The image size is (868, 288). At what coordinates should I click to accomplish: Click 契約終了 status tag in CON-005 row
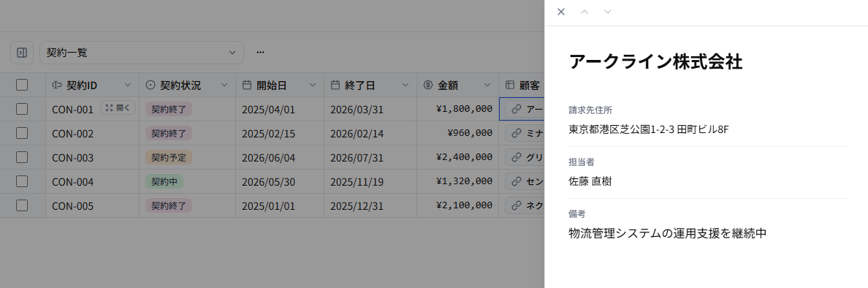point(169,205)
